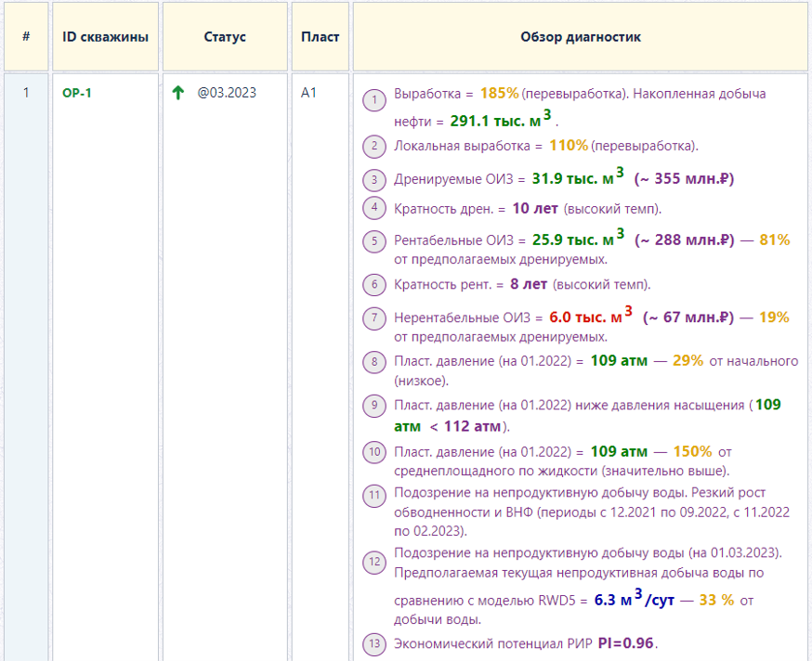Click the 10 лет value
This screenshot has width=812, height=661.
point(535,209)
